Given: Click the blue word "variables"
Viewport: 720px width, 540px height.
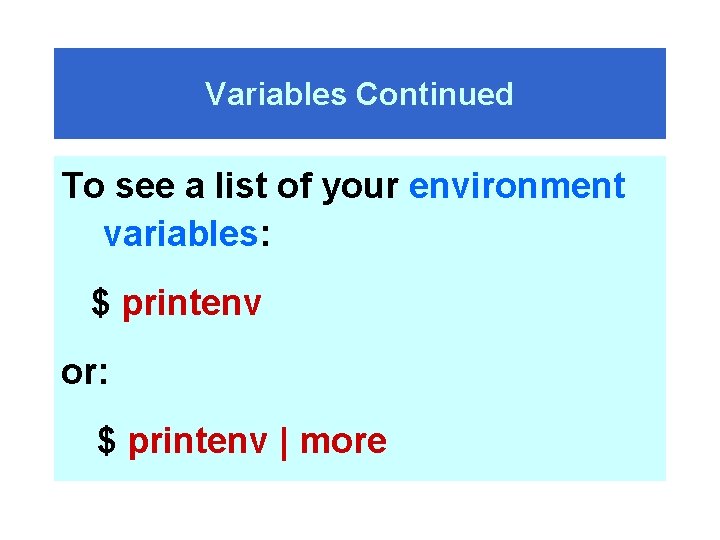Looking at the screenshot, I should (180, 234).
